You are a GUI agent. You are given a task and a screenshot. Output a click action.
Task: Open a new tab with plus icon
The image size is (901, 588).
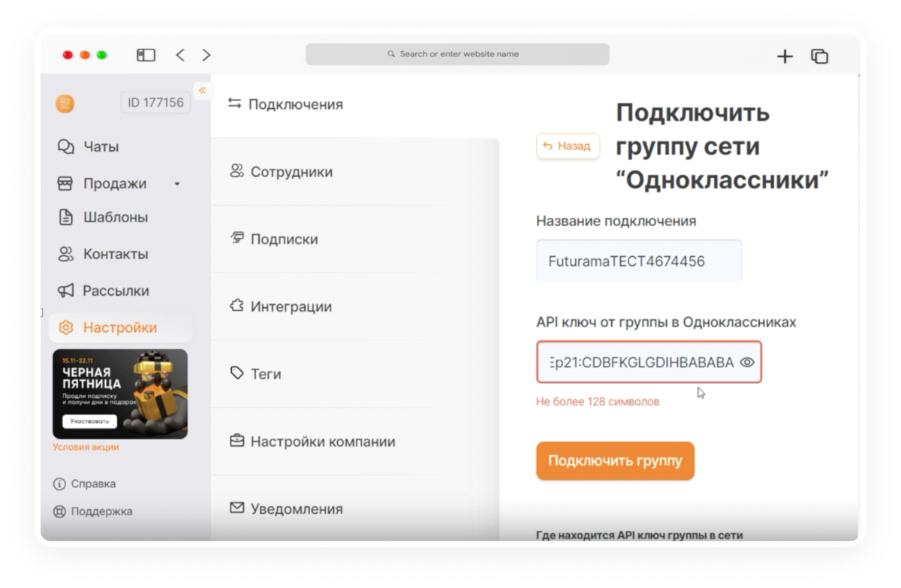pyautogui.click(x=785, y=56)
